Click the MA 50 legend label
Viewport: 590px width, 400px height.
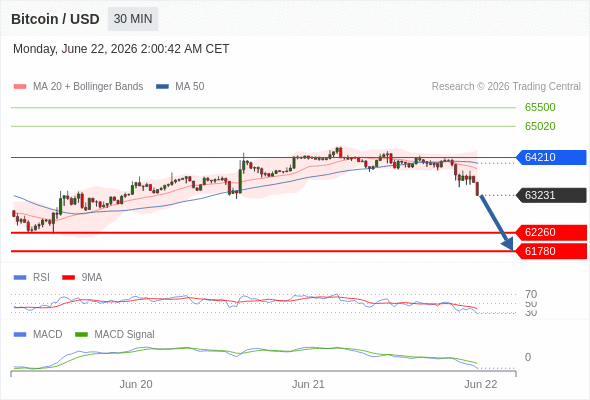[x=190, y=87]
